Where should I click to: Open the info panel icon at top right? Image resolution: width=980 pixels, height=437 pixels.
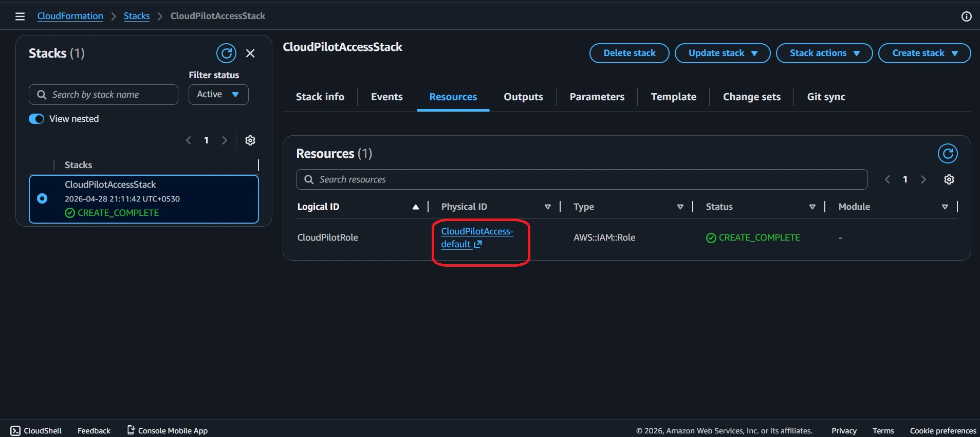pyautogui.click(x=966, y=16)
